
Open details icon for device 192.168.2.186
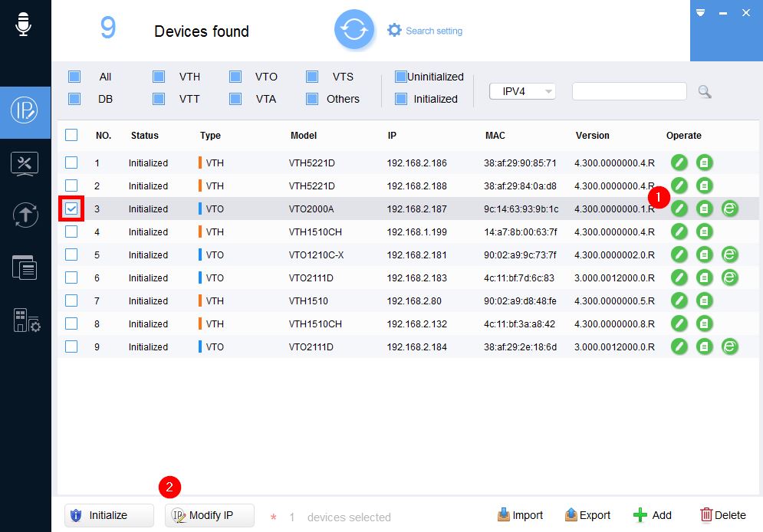tap(704, 163)
